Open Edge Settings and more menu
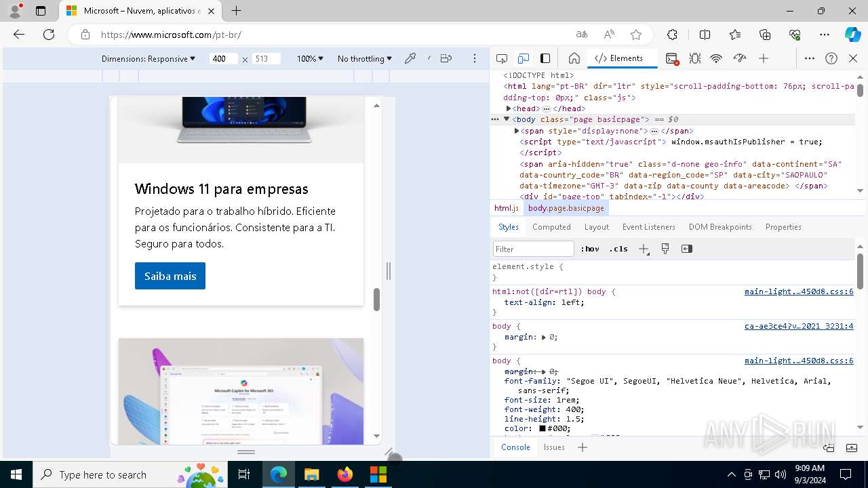Screen dimensions: 868x488 point(825,35)
